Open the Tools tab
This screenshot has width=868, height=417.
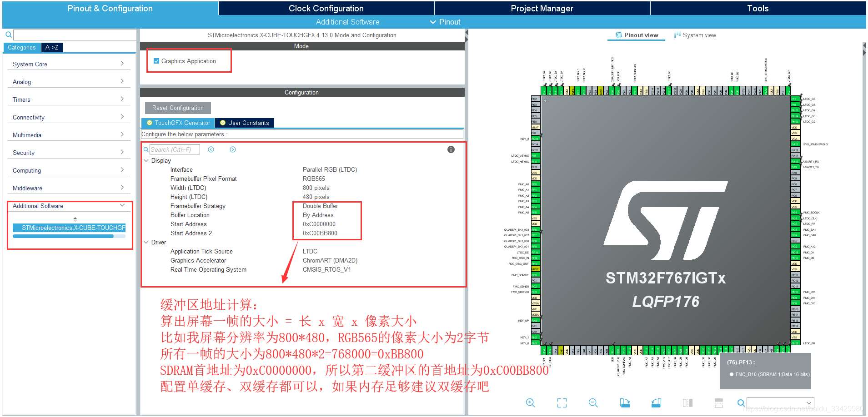pos(758,8)
